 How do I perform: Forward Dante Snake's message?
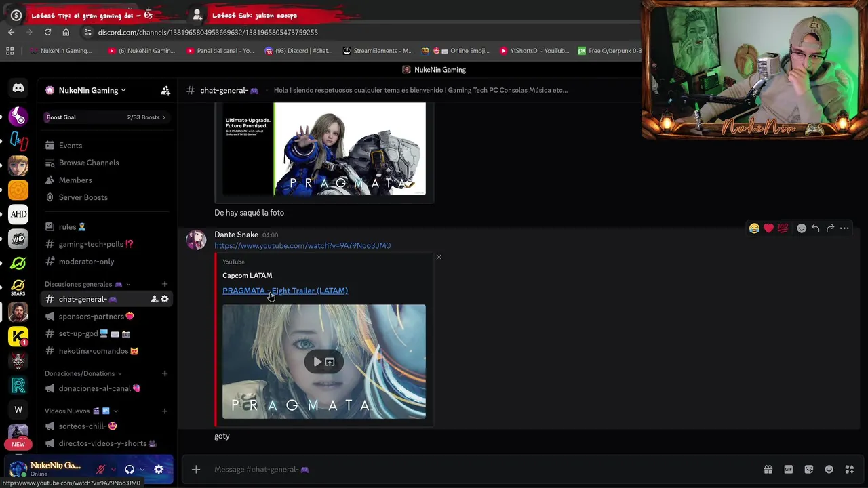click(830, 228)
